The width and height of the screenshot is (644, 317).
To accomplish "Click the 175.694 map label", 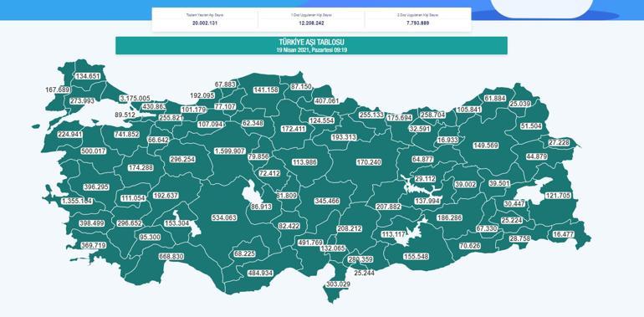I will (x=399, y=117).
